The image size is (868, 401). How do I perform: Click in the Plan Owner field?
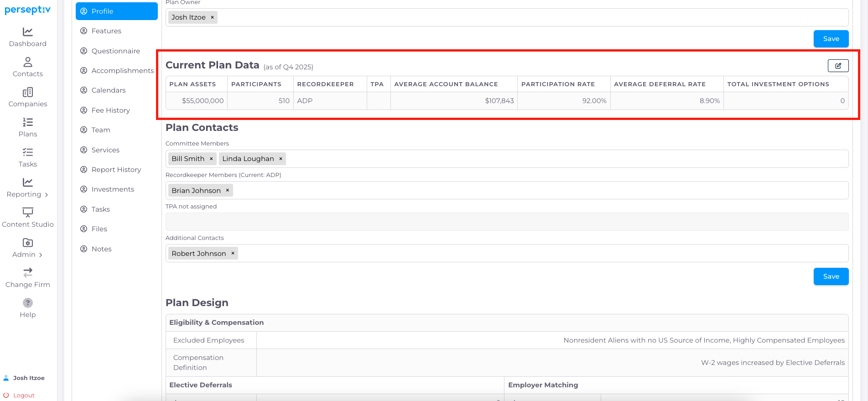[x=507, y=17]
